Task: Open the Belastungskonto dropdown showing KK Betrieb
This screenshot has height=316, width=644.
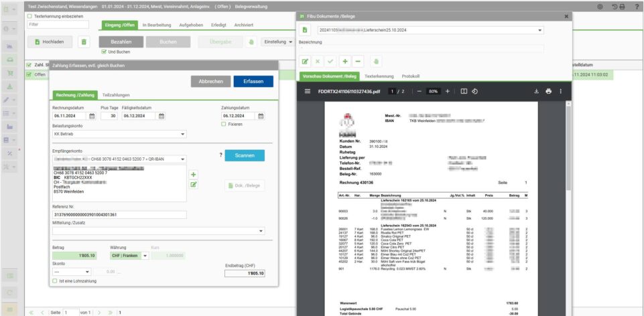Action: [x=119, y=134]
